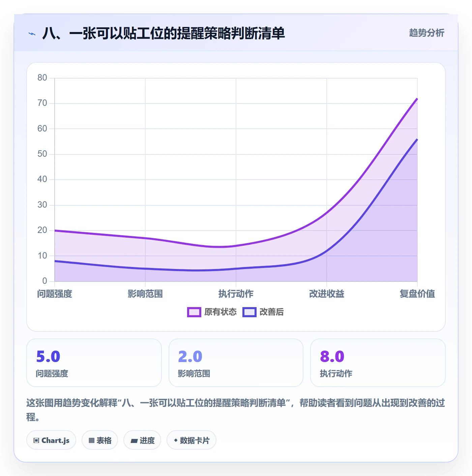Click the lightning icon beside the heading

click(x=32, y=34)
